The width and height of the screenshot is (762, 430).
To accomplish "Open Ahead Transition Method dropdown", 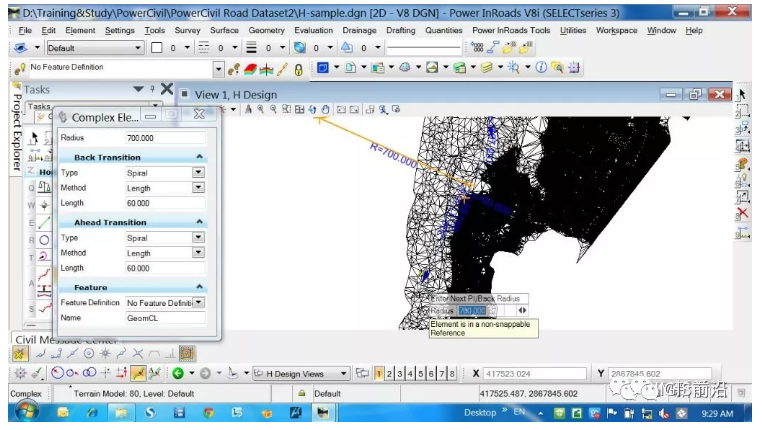I will [x=198, y=253].
